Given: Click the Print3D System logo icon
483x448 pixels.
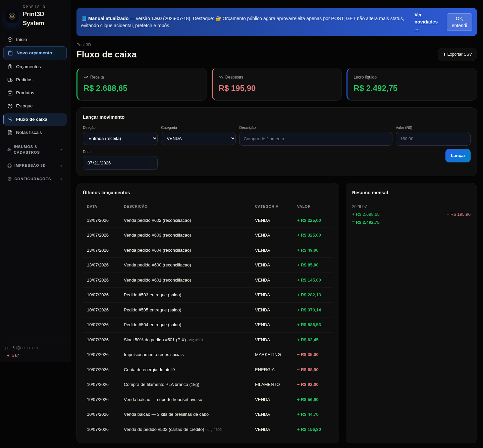Looking at the screenshot, I should (x=12, y=16).
